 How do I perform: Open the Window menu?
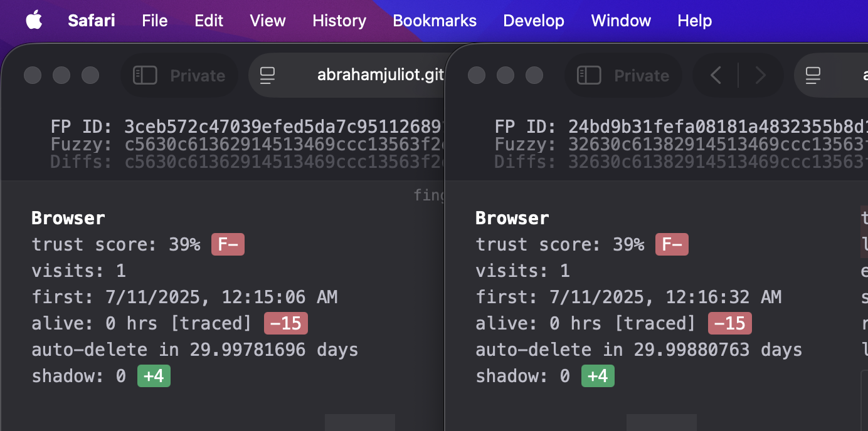(x=621, y=21)
